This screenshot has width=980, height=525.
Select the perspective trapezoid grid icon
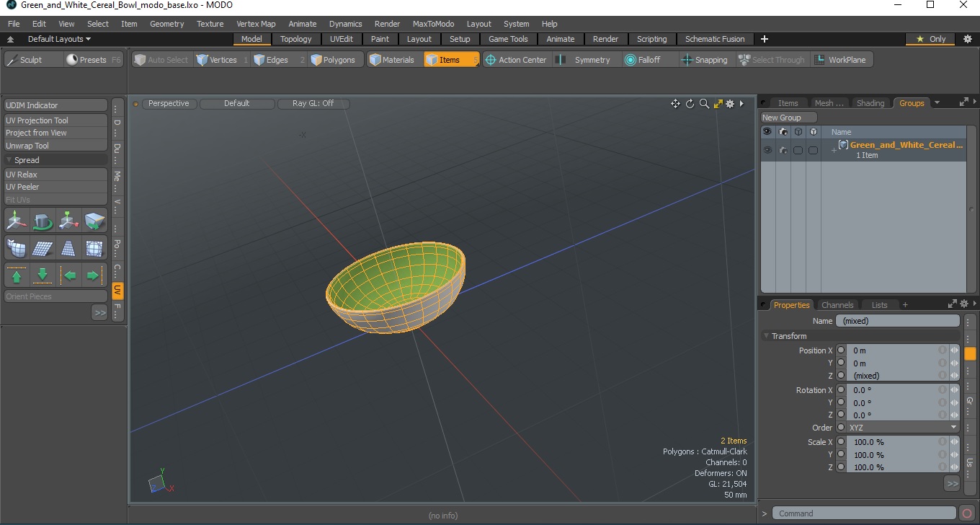click(x=68, y=248)
